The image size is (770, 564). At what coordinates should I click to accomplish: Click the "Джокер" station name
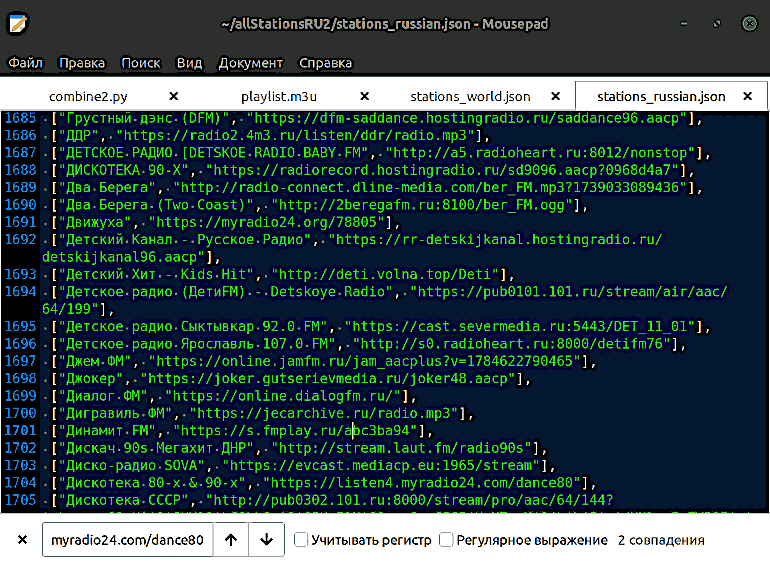(90, 379)
